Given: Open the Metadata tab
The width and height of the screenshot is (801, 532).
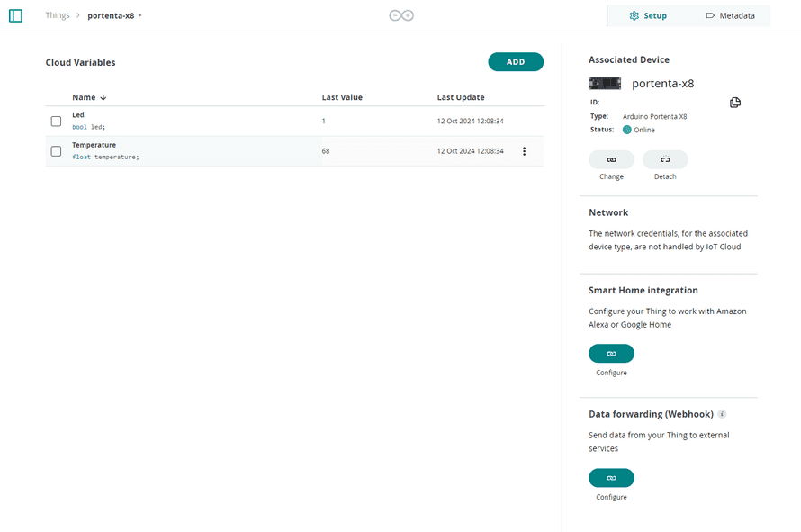Looking at the screenshot, I should 730,16.
